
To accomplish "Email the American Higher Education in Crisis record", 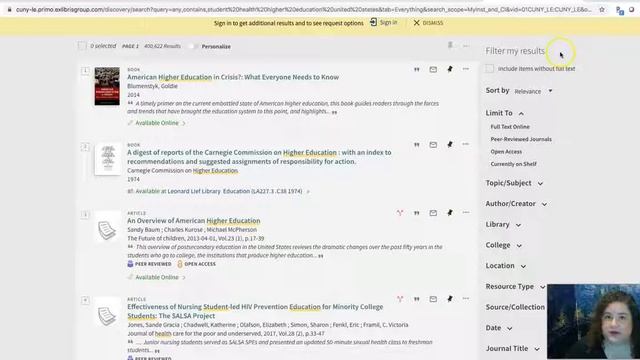I will point(433,69).
